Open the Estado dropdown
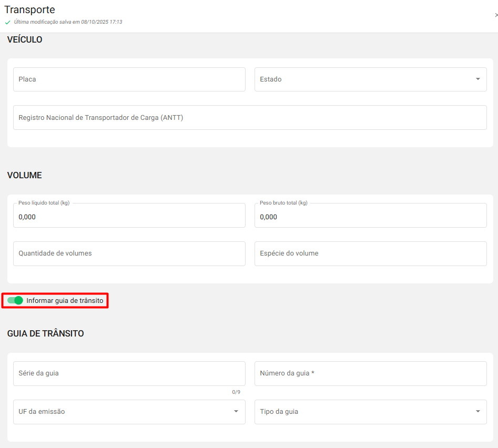 coord(370,79)
